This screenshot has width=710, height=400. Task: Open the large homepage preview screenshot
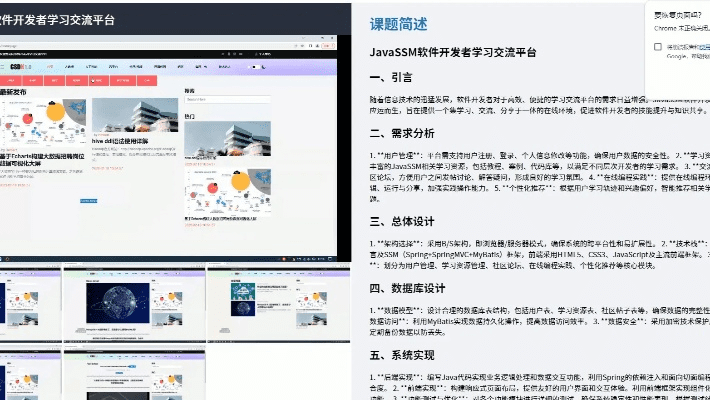[x=168, y=148]
